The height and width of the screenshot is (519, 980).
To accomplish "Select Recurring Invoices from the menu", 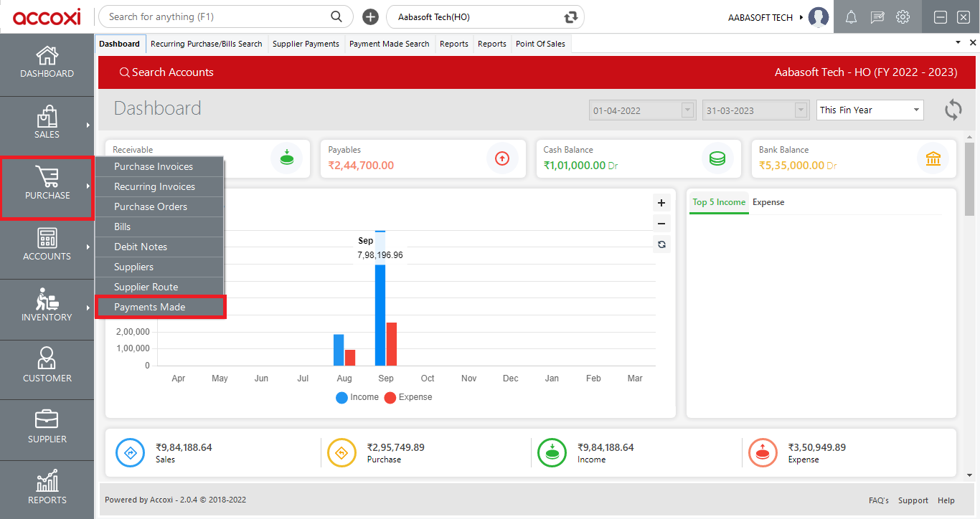I will [159, 186].
